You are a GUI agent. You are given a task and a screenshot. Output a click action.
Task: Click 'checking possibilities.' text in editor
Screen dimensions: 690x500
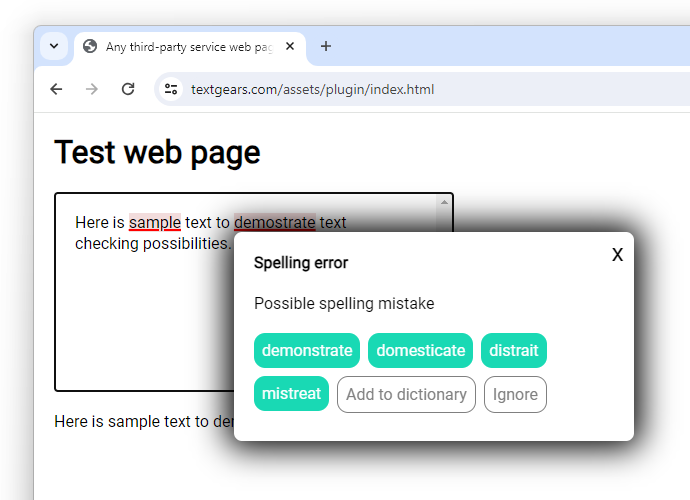[x=153, y=243]
